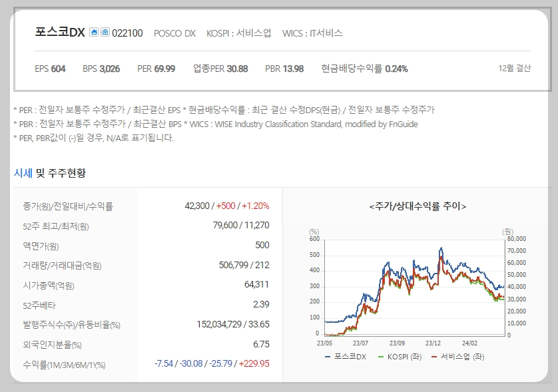Select the stock code 022100
This screenshot has height=392, width=558.
coord(127,33)
